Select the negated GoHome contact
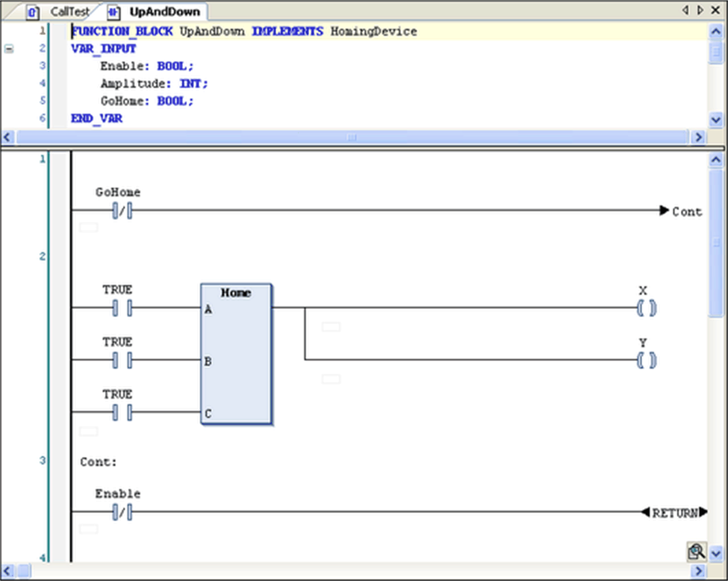Screen dimensions: 728x581 (122, 211)
